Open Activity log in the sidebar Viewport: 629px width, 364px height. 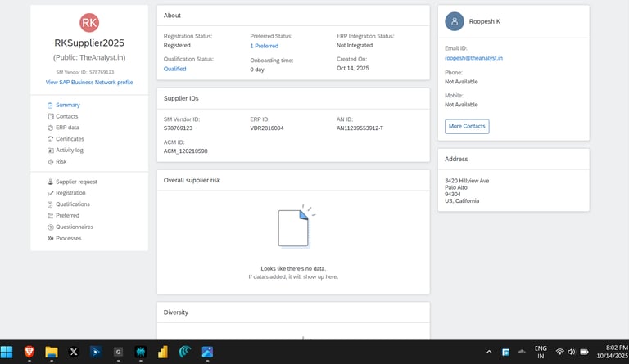pos(70,151)
